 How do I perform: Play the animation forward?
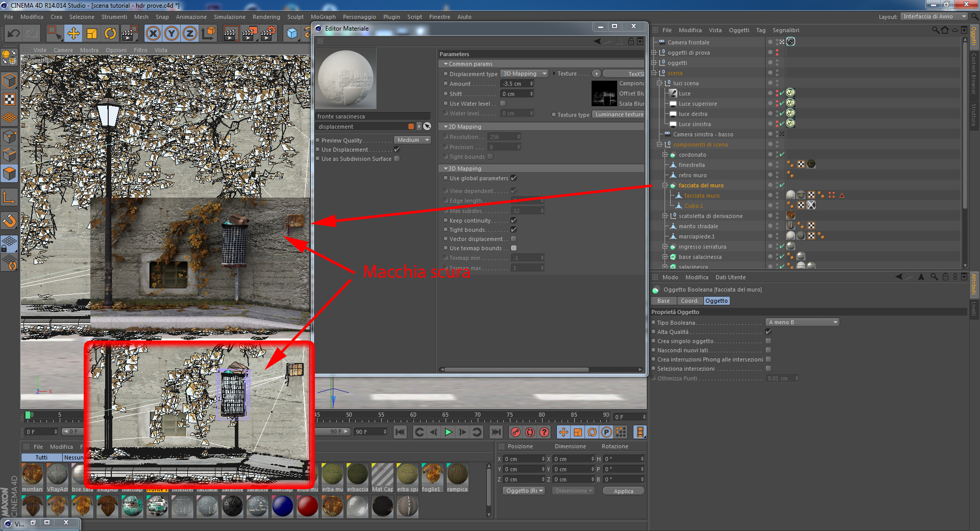pos(448,432)
